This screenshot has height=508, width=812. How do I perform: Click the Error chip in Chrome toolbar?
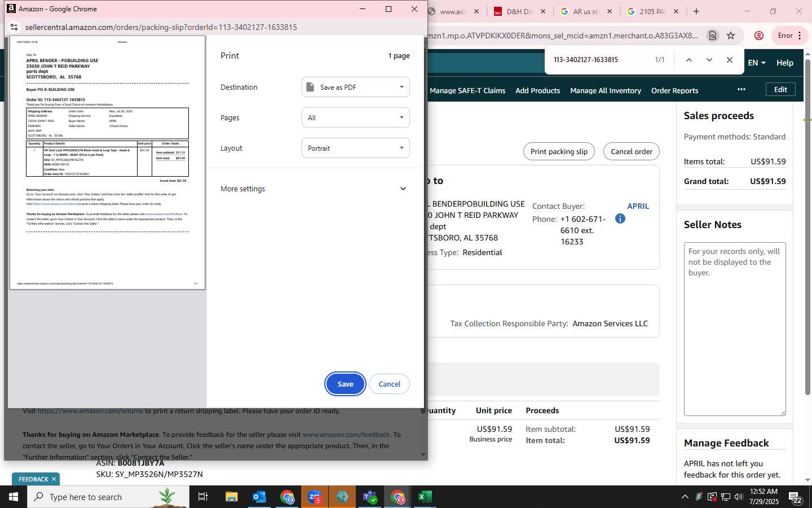coord(785,36)
